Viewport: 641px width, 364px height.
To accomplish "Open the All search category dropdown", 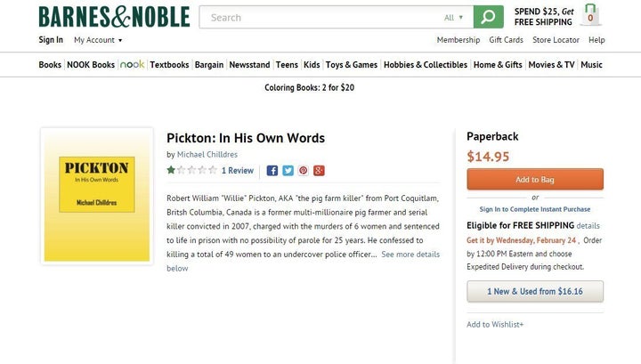I will [x=453, y=18].
